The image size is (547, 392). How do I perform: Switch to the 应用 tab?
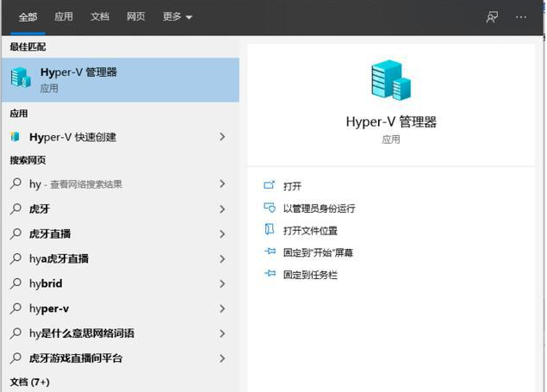[64, 16]
